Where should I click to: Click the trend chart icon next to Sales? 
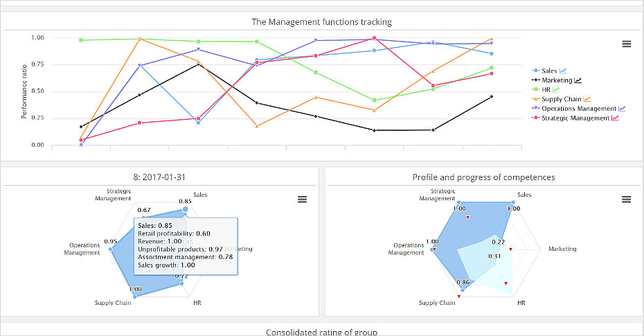tap(563, 71)
